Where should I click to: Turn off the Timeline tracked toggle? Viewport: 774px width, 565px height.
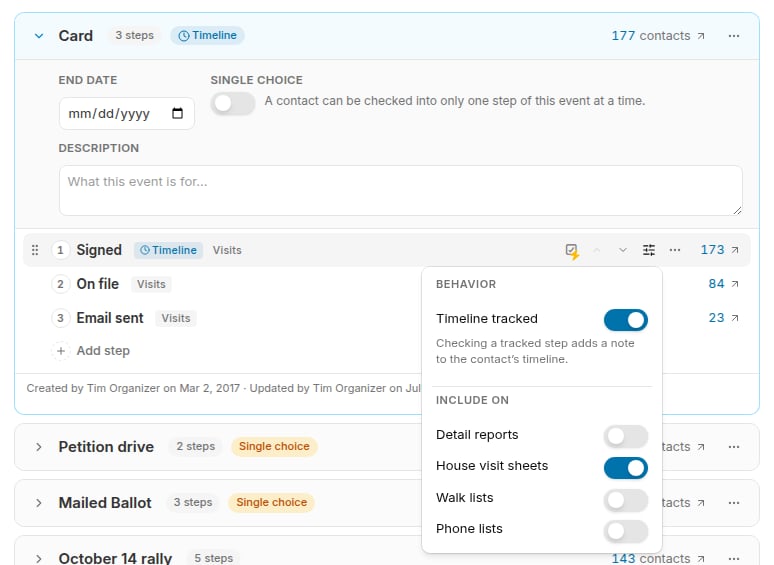tap(625, 320)
